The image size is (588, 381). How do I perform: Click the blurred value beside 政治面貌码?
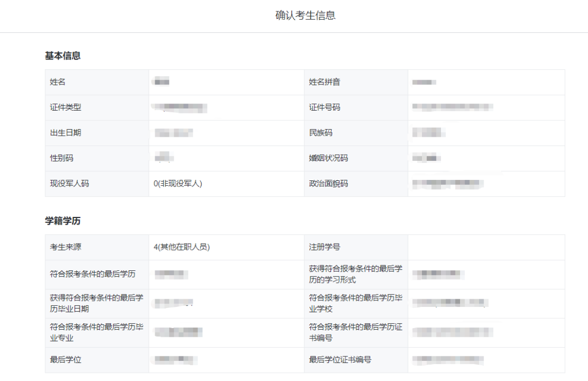click(x=448, y=184)
